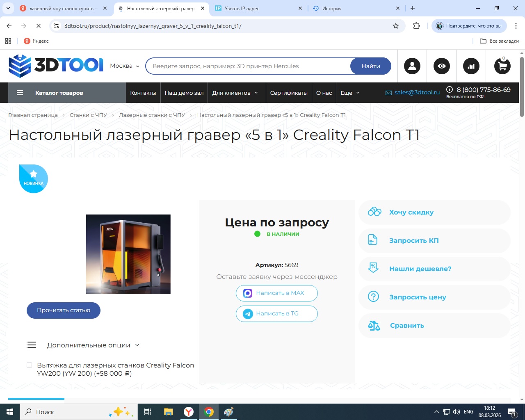Screen dimensions: 525x420
Task: Click the additional options list icon
Action: (32, 345)
